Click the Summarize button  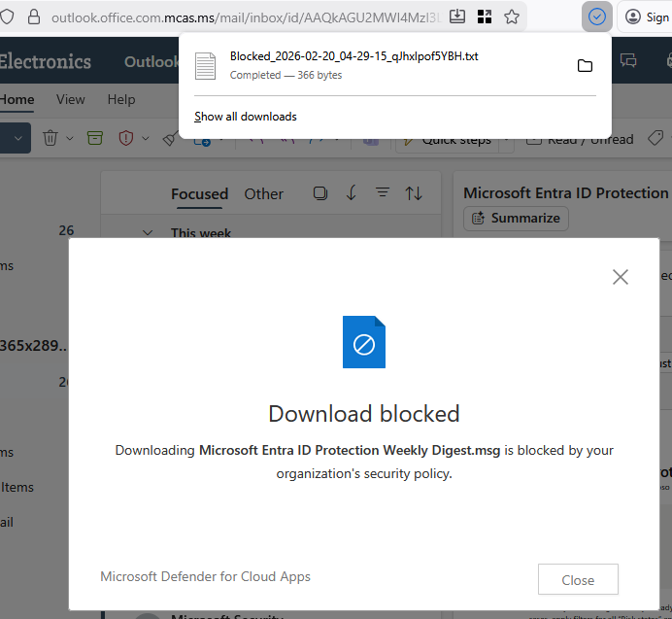pyautogui.click(x=516, y=218)
